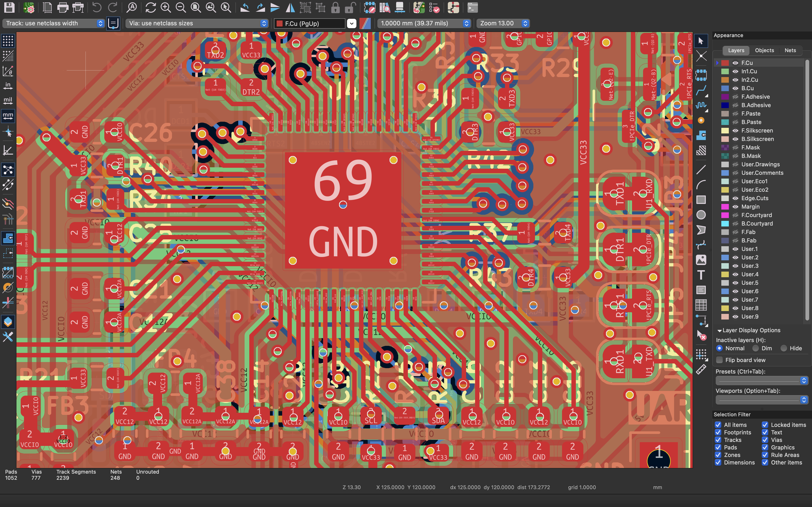812x507 pixels.
Task: Uncheck Tracks in the Selection Filter
Action: click(x=718, y=440)
